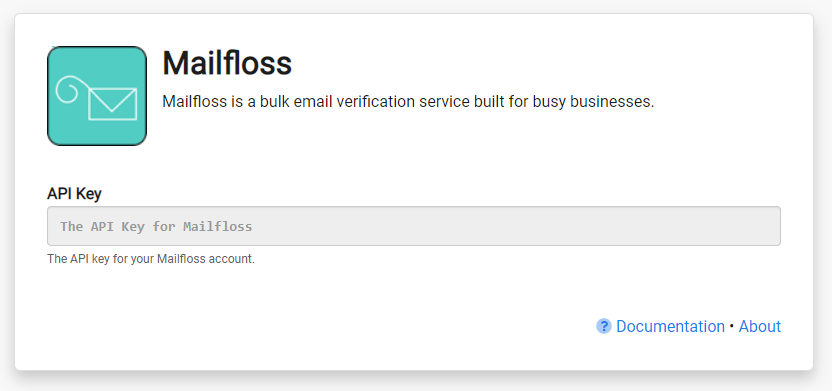This screenshot has width=832, height=391.
Task: Click the right end of the API Key field
Action: 764,226
